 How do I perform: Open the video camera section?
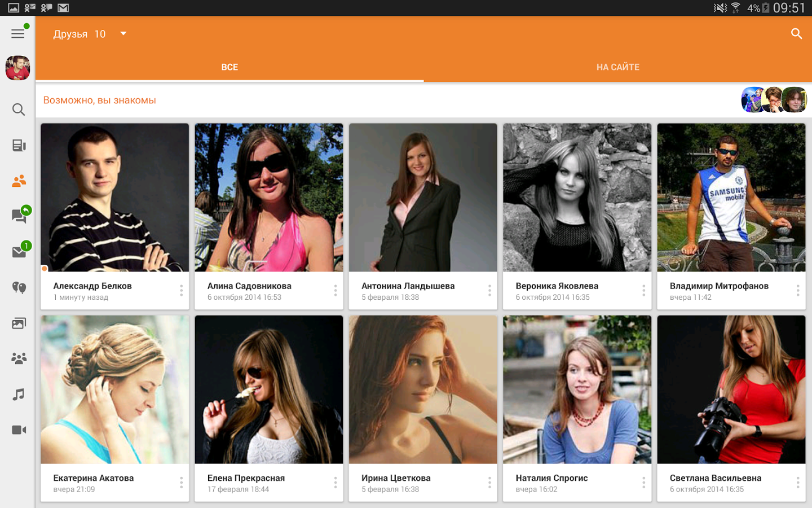tap(19, 430)
